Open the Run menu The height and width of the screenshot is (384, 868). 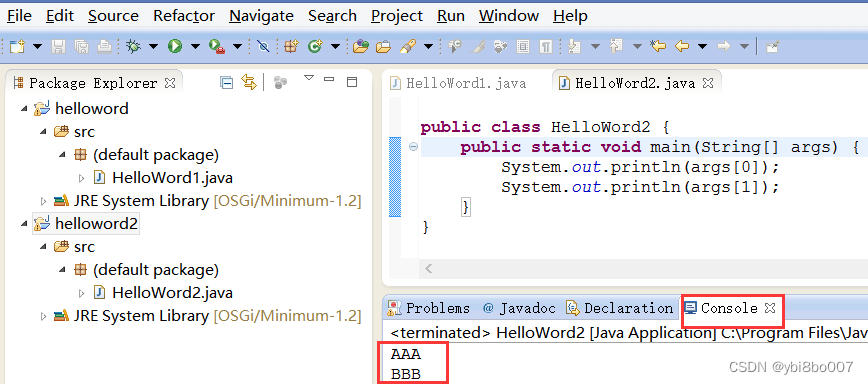tap(451, 15)
